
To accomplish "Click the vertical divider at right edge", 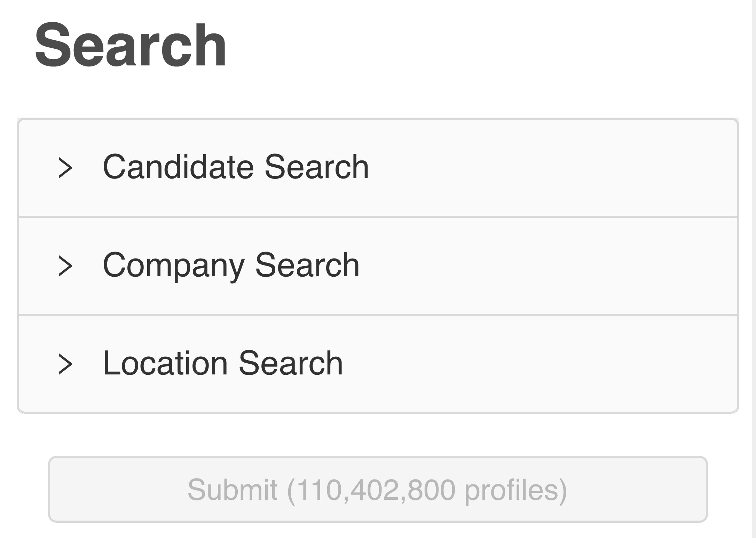I will coord(754,269).
